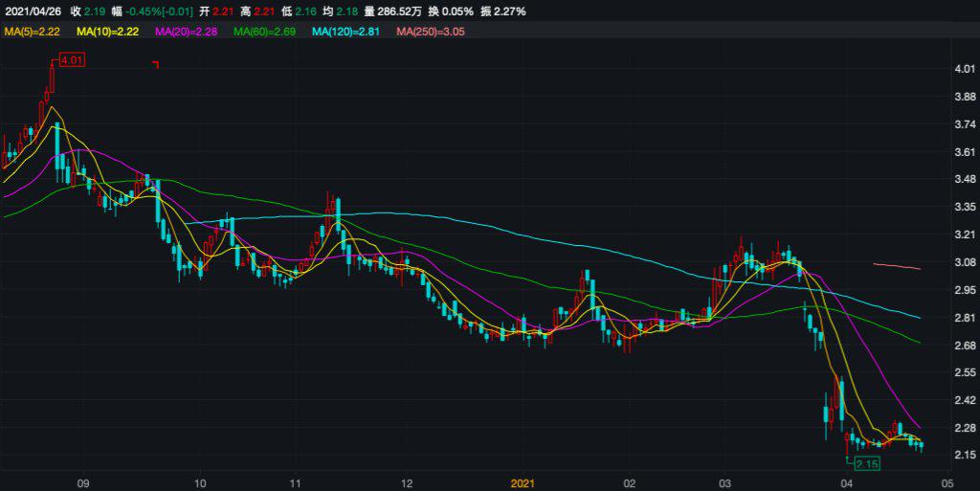The height and width of the screenshot is (491, 980).
Task: Click the 2.42 price axis label
Action: (x=965, y=400)
